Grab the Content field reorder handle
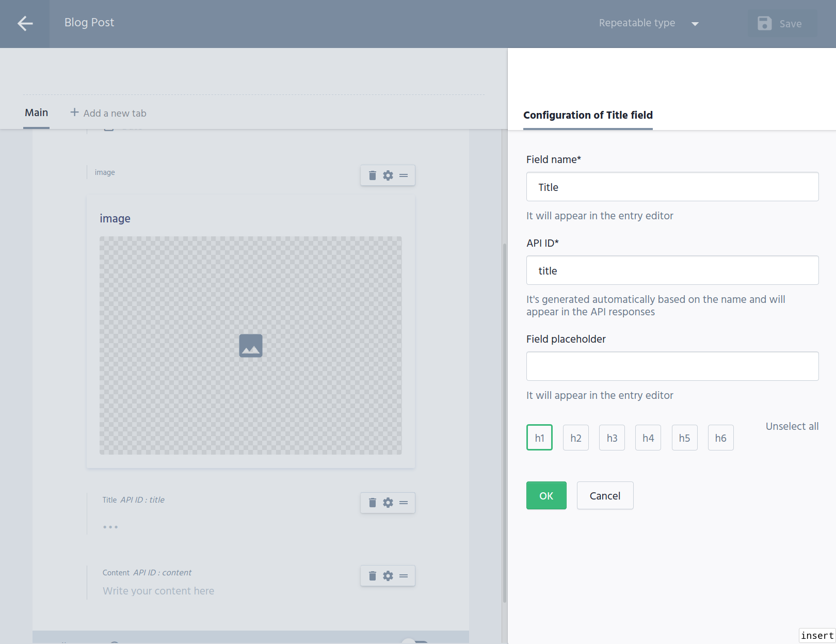Screen dimensions: 836x644 click(404, 576)
